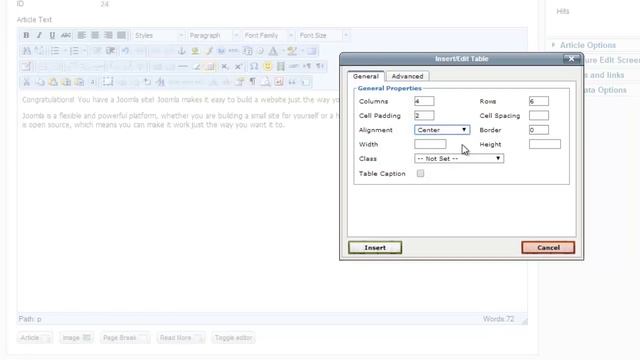Click the Undo arrow icon
640x360 pixels.
point(125,51)
